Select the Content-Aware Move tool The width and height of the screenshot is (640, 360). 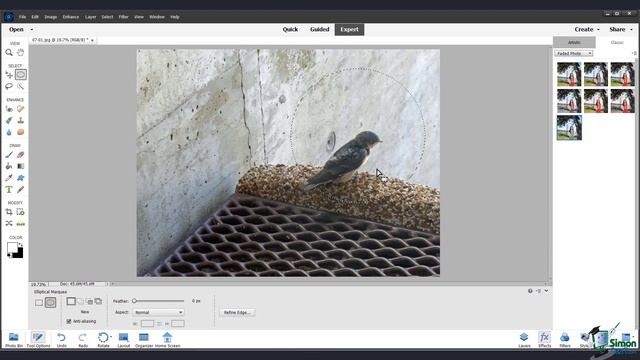click(x=9, y=223)
